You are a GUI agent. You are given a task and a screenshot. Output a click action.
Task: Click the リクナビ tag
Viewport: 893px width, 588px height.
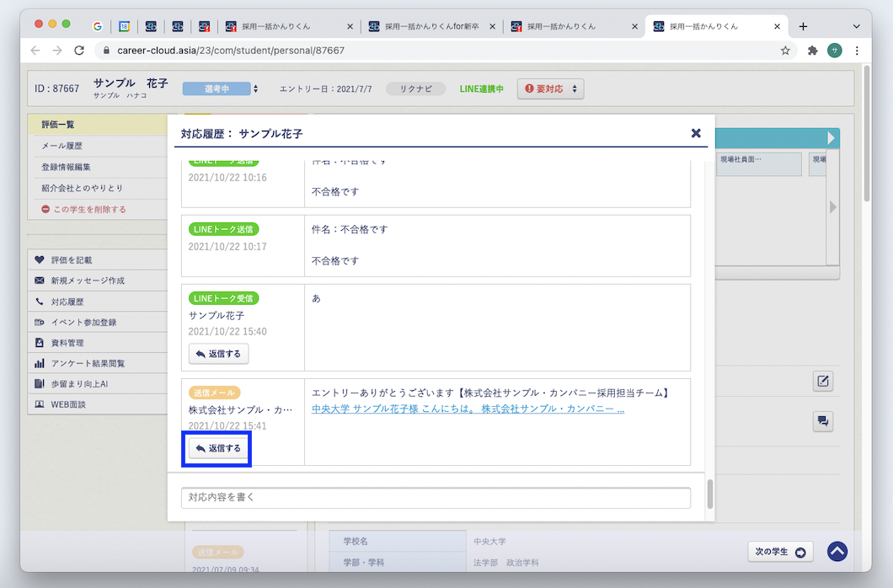[415, 88]
